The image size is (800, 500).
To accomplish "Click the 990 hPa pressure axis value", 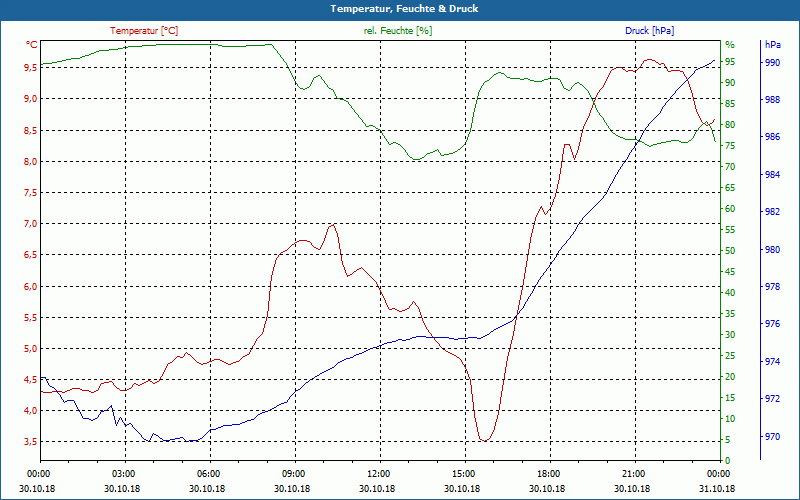I will tap(772, 62).
